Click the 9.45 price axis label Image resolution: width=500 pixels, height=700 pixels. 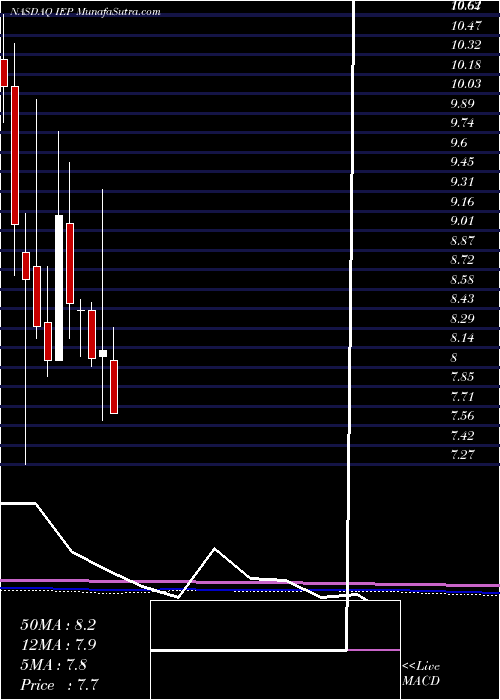coord(462,162)
